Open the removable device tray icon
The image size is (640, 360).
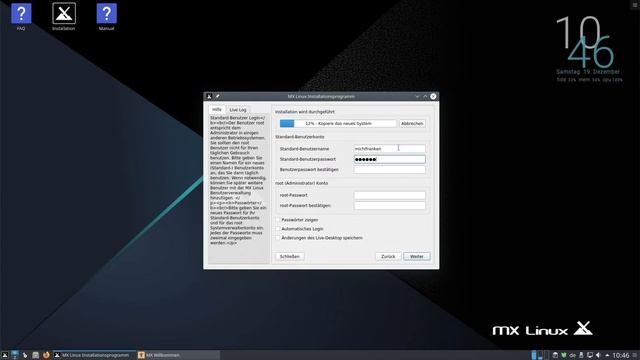click(x=581, y=355)
